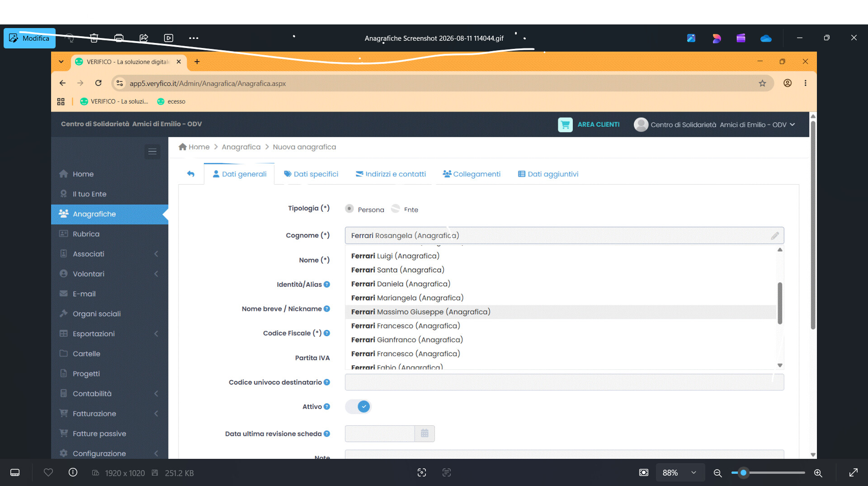Select the Persona radio button
The image size is (868, 486).
(x=349, y=209)
